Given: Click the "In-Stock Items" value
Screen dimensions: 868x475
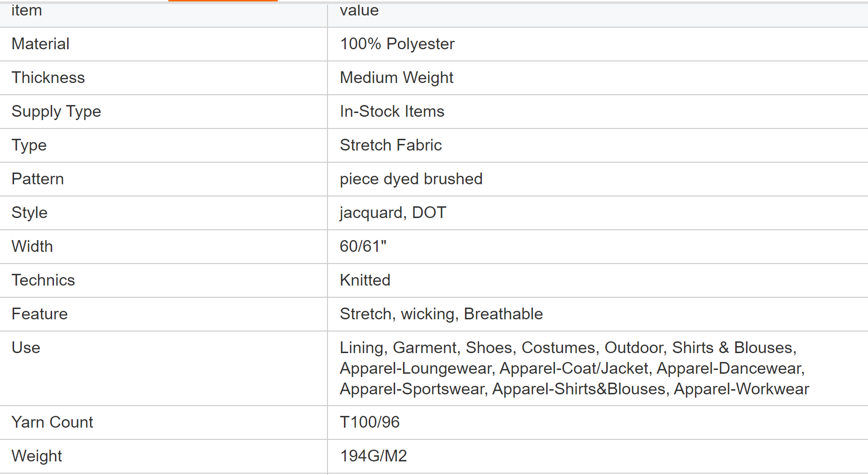Looking at the screenshot, I should (392, 112).
